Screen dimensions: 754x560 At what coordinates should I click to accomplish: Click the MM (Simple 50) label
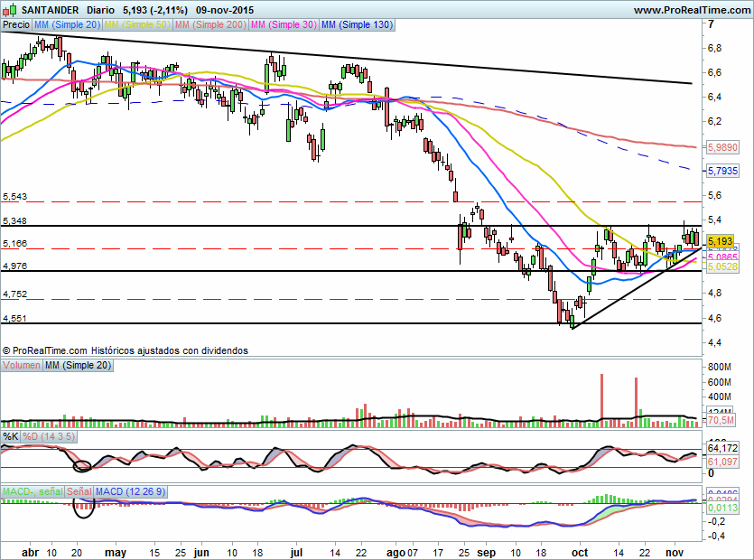pyautogui.click(x=137, y=24)
